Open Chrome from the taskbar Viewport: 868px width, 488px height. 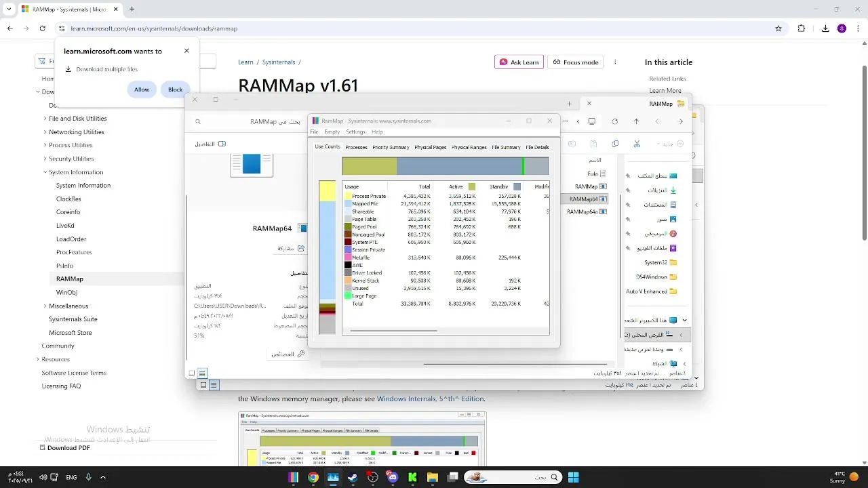pos(313,477)
